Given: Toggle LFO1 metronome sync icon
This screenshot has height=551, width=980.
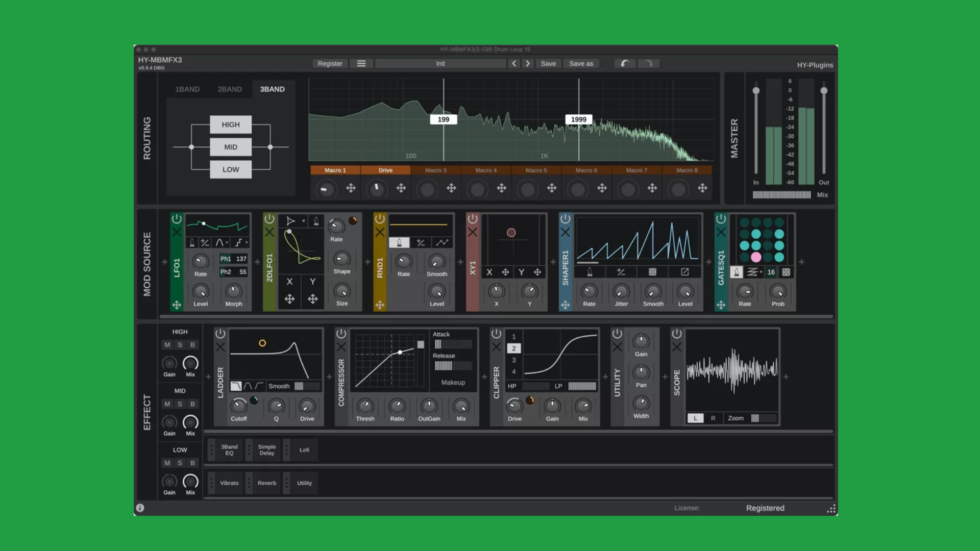Looking at the screenshot, I should click(x=192, y=243).
